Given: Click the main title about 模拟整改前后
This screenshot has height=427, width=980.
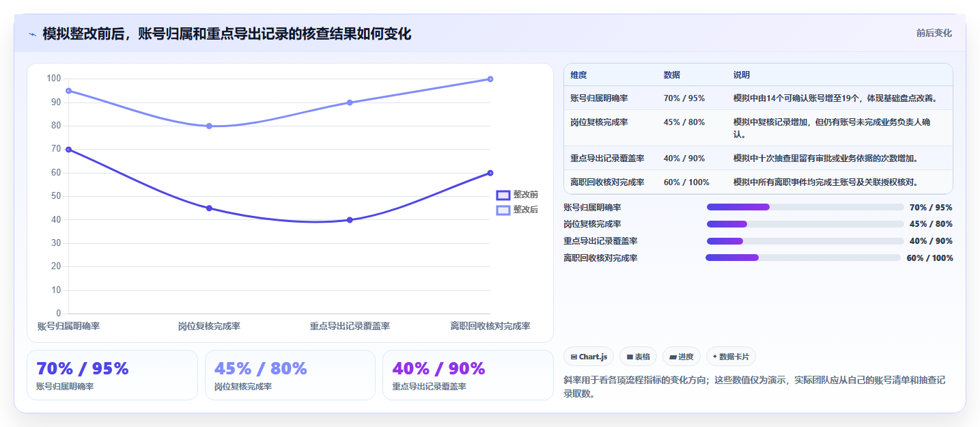Looking at the screenshot, I should (x=227, y=33).
